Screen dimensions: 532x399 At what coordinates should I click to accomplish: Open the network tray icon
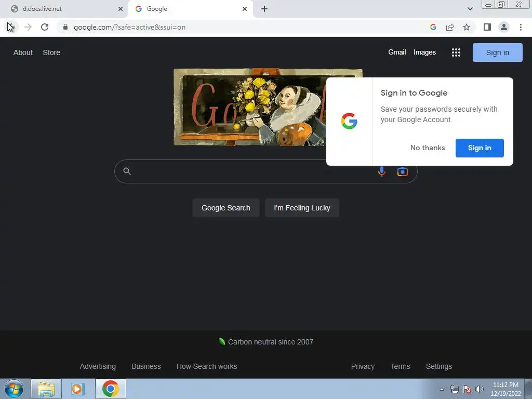454,389
